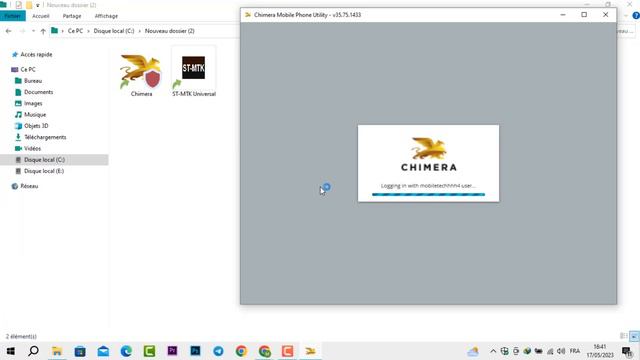Switch to large icons view in Explorer
The width and height of the screenshot is (640, 360).
(634, 336)
